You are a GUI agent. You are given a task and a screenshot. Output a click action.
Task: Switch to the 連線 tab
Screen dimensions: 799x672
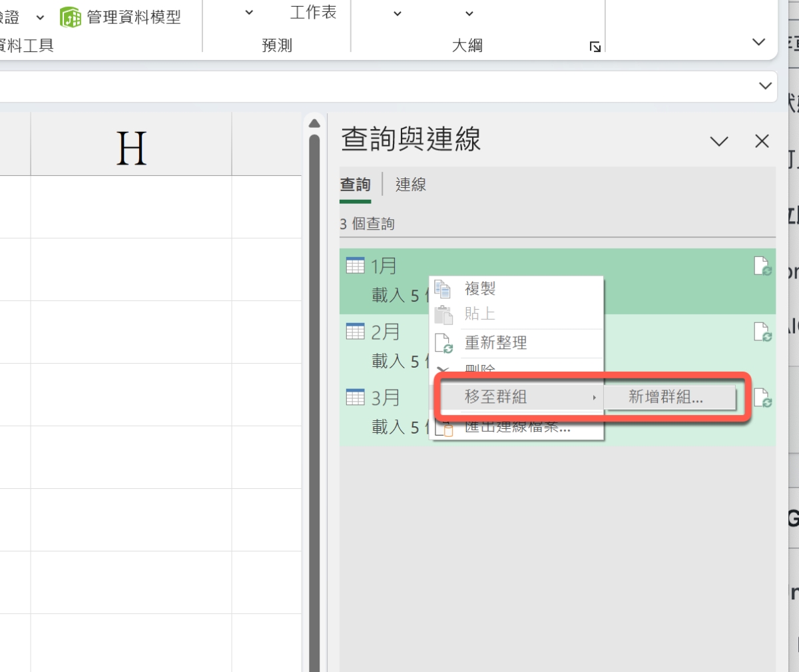[x=411, y=184]
